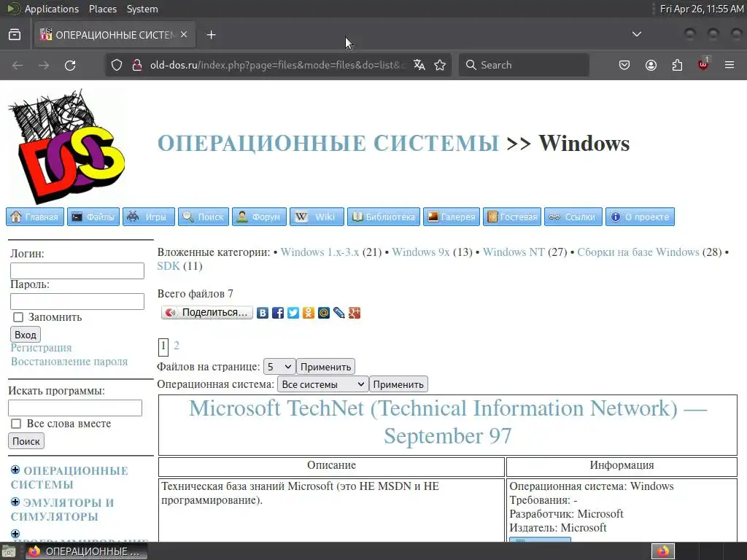Open the Регистрация link
Screen dimensions: 747x560
pyautogui.click(x=41, y=348)
